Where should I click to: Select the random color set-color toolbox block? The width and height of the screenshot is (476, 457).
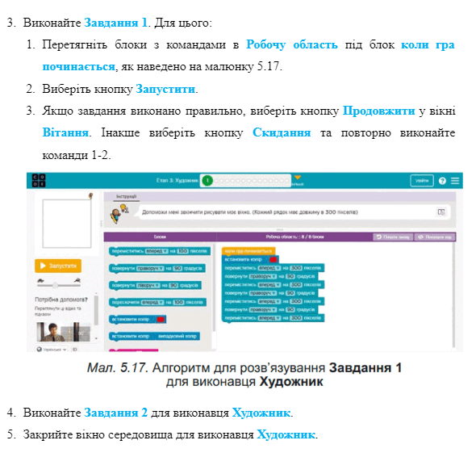[155, 336]
